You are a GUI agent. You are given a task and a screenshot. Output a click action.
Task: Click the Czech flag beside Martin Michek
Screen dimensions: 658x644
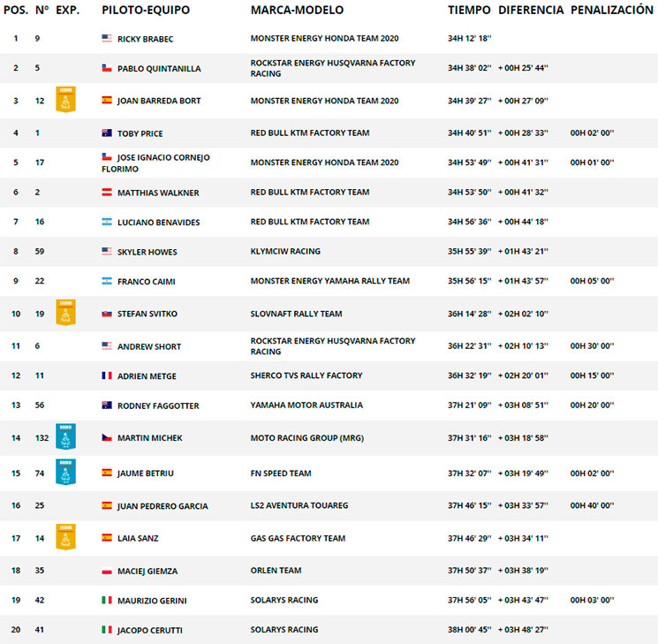[x=107, y=437]
